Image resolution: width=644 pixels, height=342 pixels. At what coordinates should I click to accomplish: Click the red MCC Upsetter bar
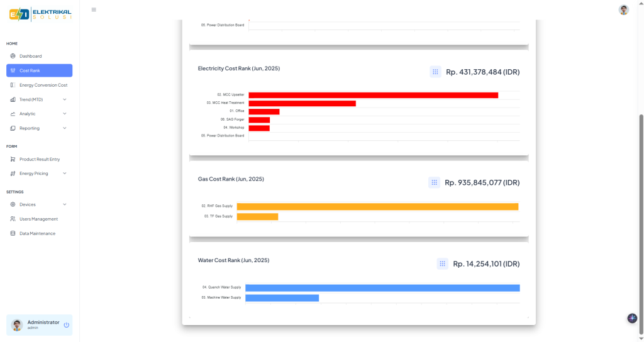(x=373, y=95)
